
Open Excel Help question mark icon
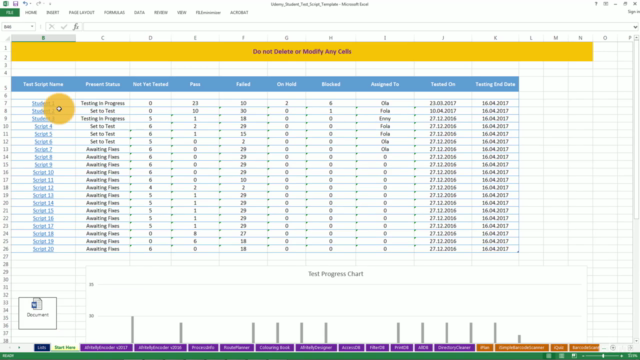pyautogui.click(x=596, y=4)
